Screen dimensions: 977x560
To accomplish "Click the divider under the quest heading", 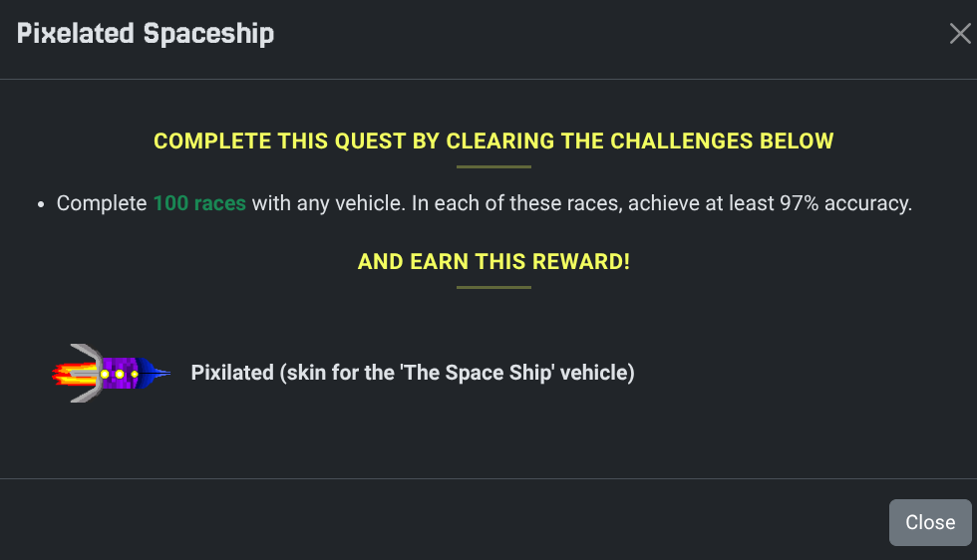I will tap(493, 166).
